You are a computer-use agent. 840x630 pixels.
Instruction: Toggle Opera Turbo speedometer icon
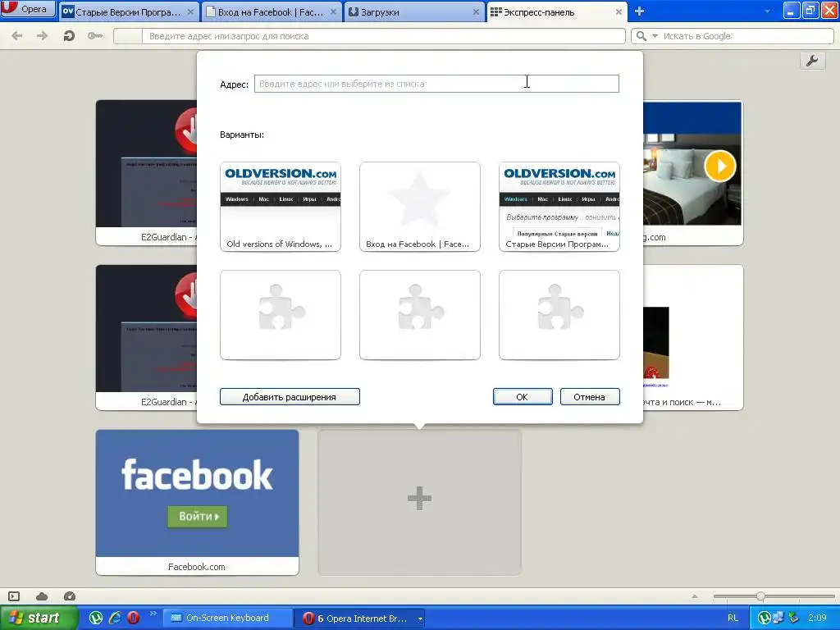tap(70, 596)
